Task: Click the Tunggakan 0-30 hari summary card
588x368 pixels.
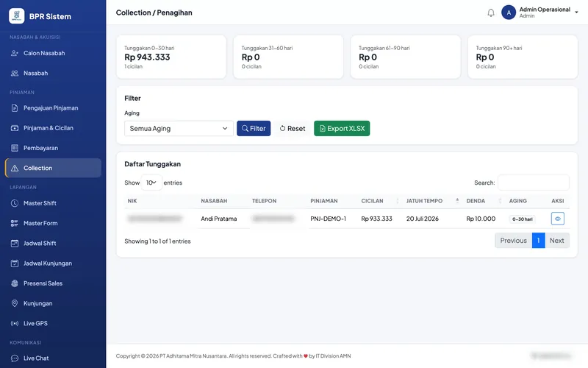Action: pyautogui.click(x=171, y=57)
